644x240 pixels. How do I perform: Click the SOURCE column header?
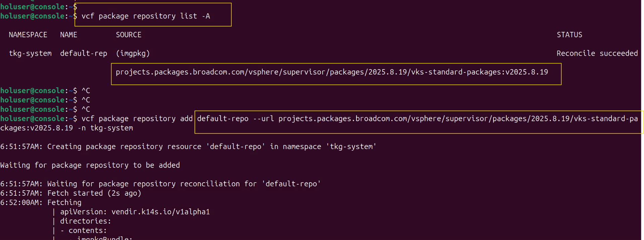coord(129,35)
